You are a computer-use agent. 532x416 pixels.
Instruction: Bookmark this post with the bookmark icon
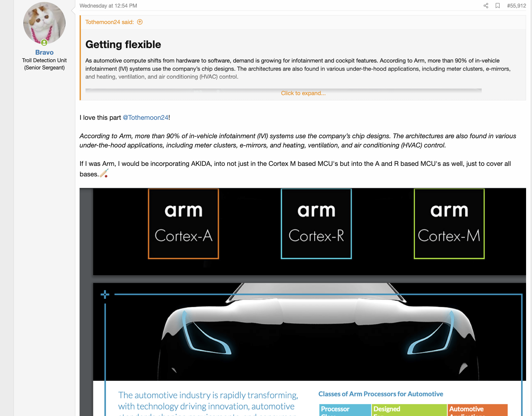pyautogui.click(x=497, y=6)
